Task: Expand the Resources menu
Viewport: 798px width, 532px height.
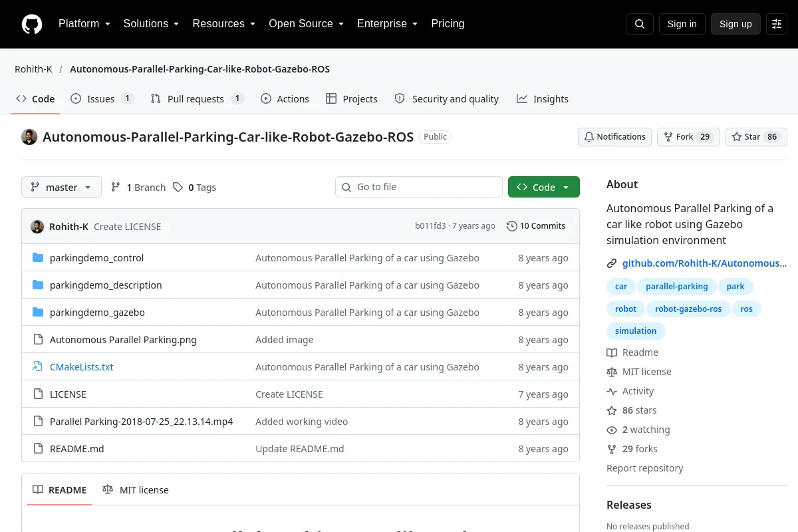Action: point(224,24)
